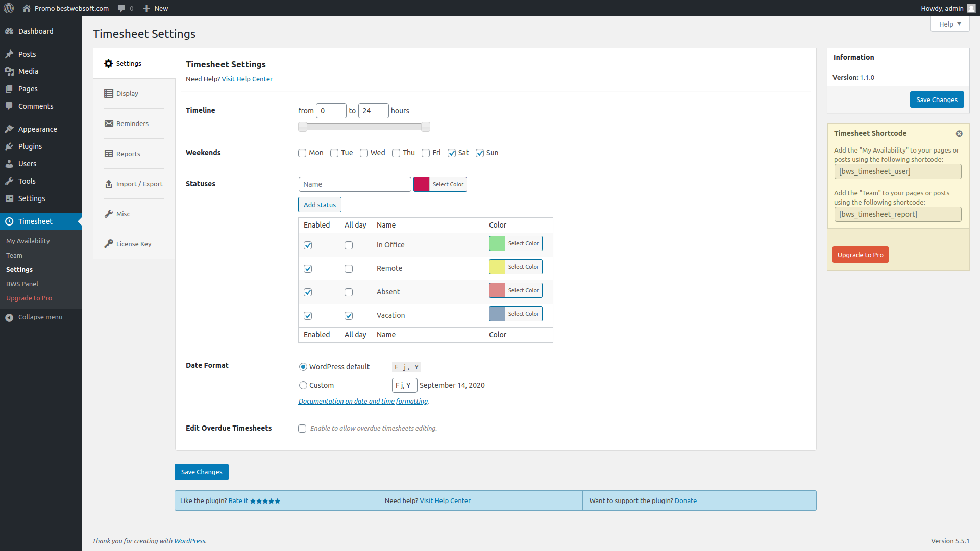Click the Media library icon
The image size is (980, 551).
(x=9, y=71)
